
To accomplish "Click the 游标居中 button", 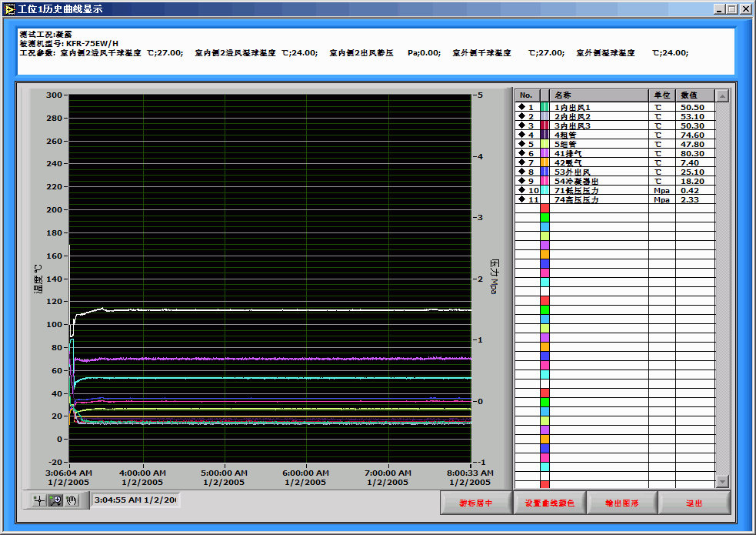I will pyautogui.click(x=475, y=503).
